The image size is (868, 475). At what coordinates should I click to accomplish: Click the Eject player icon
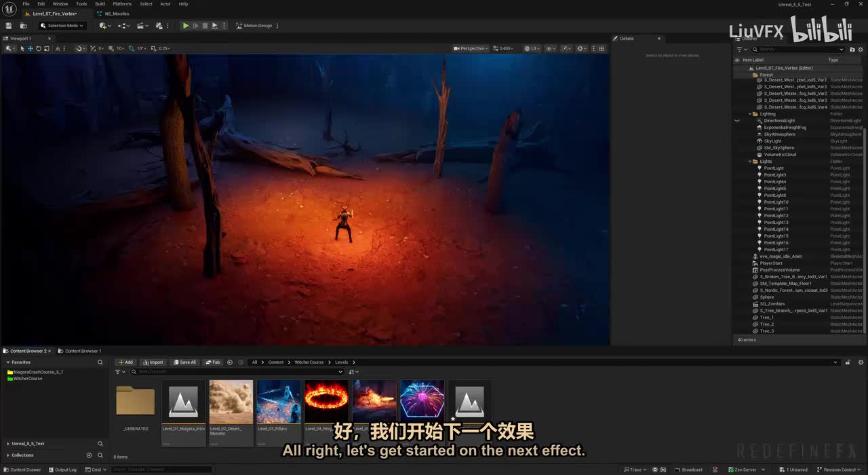click(214, 26)
